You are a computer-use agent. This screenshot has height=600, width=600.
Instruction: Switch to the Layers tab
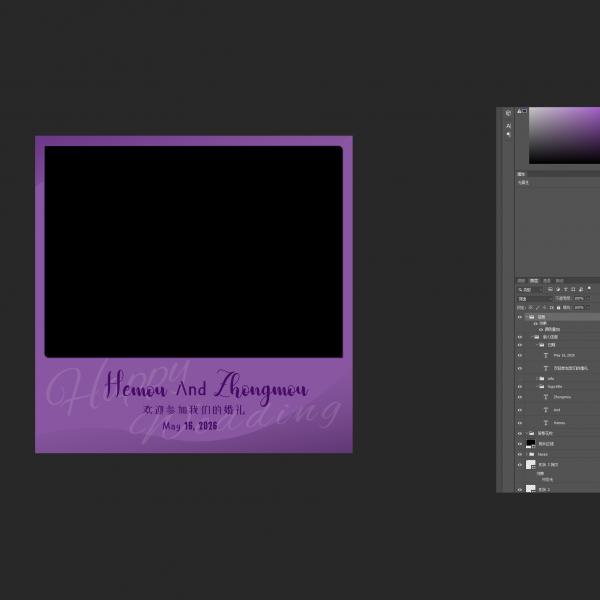(x=534, y=281)
